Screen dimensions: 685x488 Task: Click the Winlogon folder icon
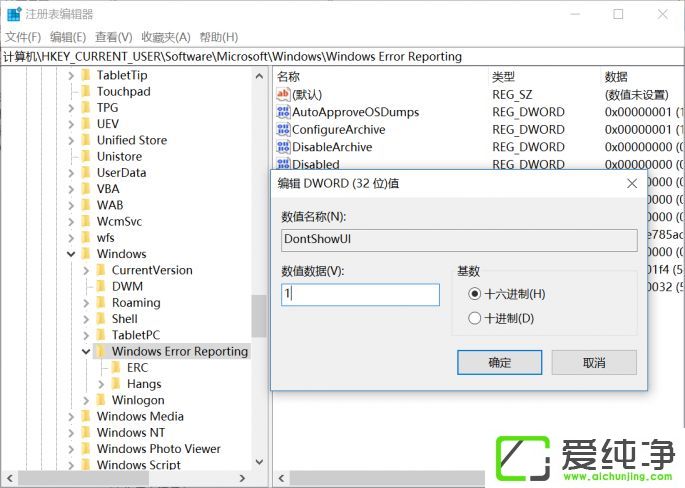tap(101, 400)
